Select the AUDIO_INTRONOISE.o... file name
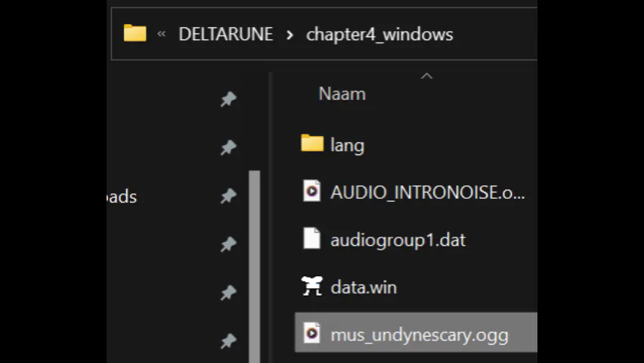The width and height of the screenshot is (644, 363). tap(428, 192)
